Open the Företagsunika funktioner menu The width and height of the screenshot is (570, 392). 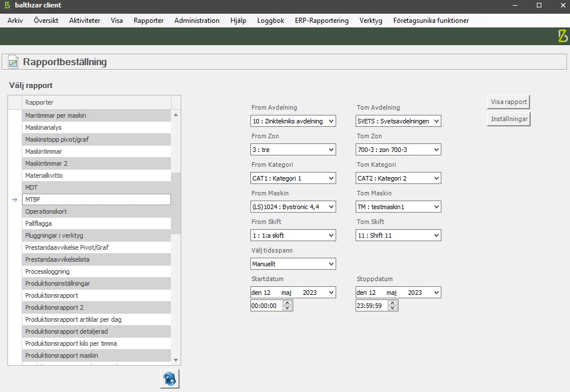[x=431, y=21]
